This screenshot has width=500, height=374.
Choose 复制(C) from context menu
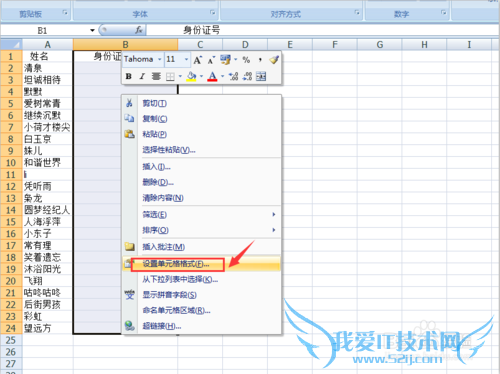point(202,118)
